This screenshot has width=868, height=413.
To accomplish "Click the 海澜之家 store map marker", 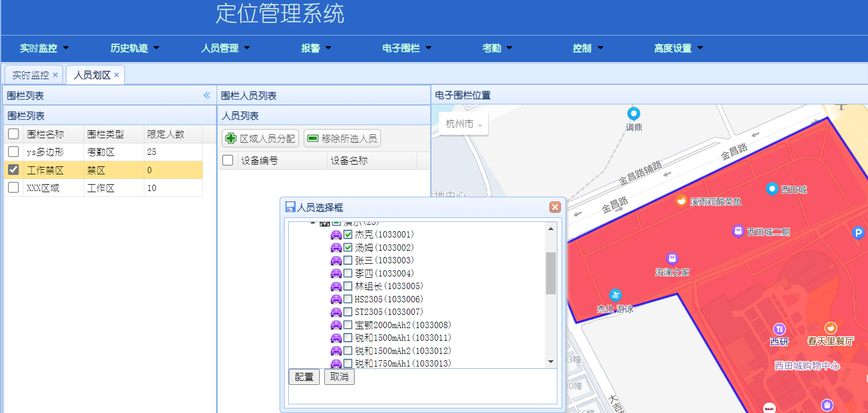I will (x=672, y=259).
